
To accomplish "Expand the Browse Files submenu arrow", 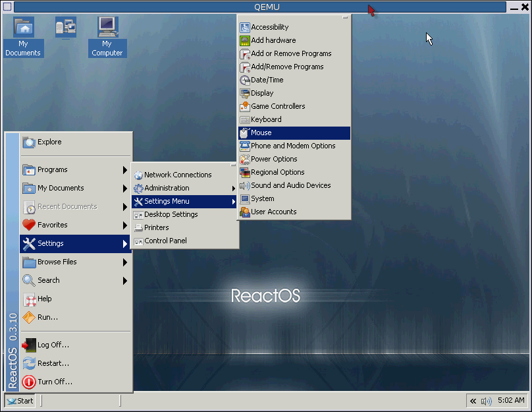I will click(x=125, y=262).
